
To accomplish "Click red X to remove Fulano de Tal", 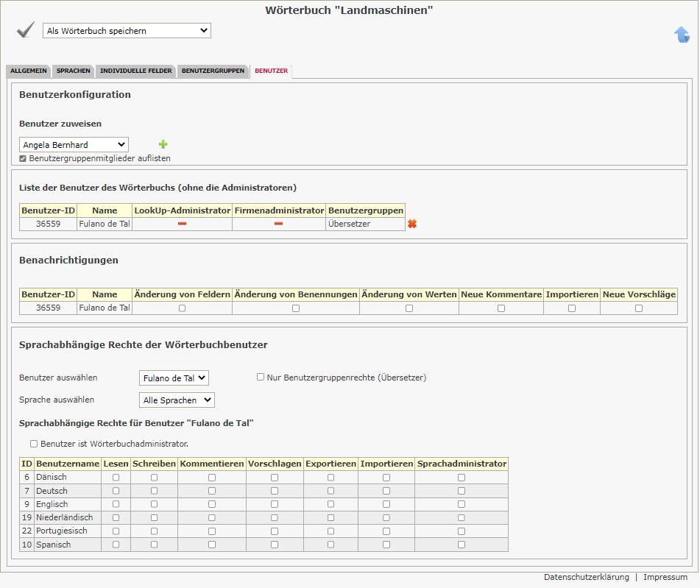I will 412,224.
